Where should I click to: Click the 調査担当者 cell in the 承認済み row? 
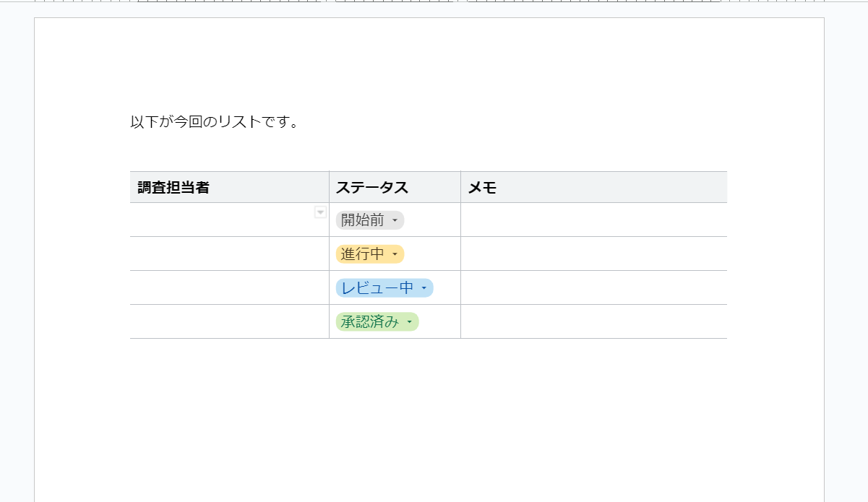(x=228, y=322)
